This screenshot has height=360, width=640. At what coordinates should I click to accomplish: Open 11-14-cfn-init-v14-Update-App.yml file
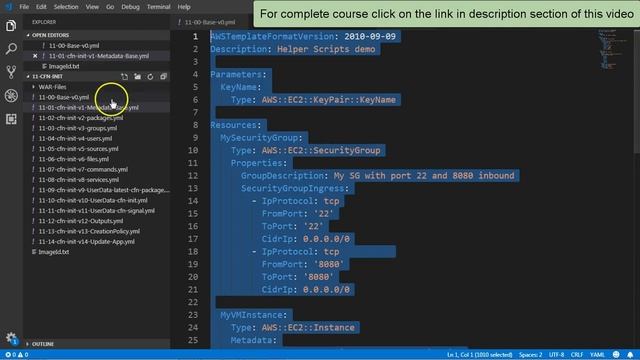click(x=87, y=242)
